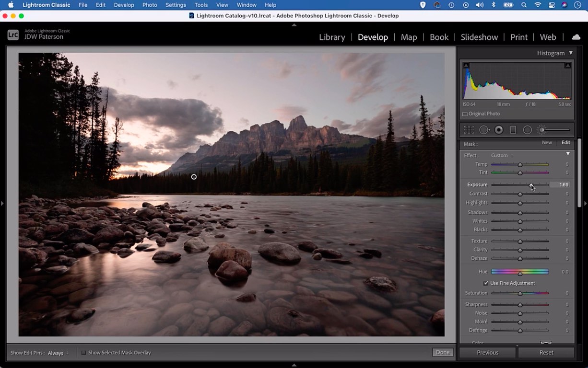The height and width of the screenshot is (368, 588).
Task: Open the Show Edit Pins dropdown
Action: 56,353
